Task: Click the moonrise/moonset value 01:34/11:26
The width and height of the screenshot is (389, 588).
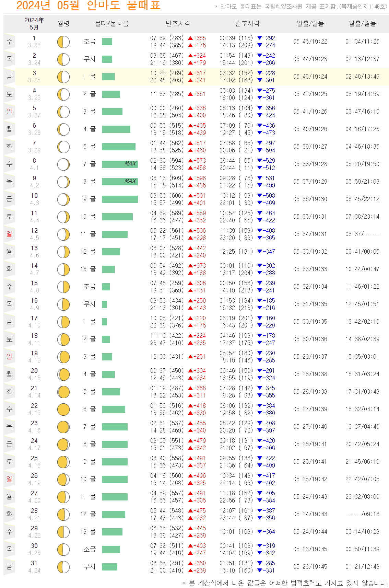Action: click(363, 42)
